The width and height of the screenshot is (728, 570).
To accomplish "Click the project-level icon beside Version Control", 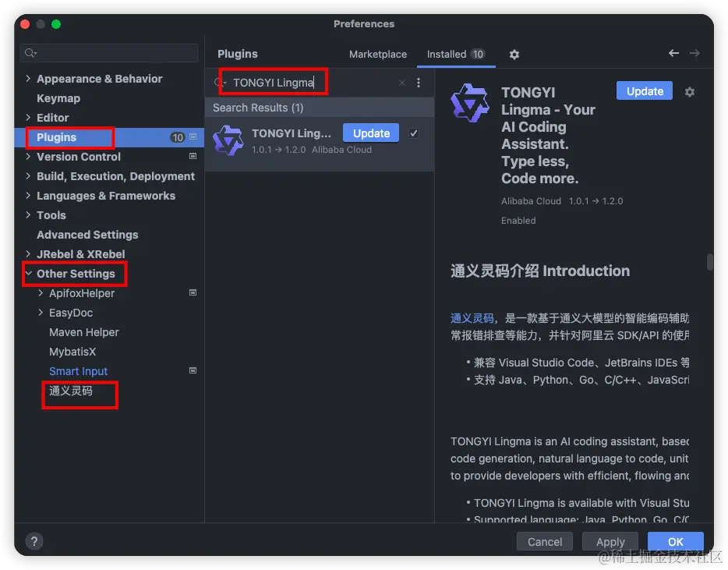I will [193, 157].
